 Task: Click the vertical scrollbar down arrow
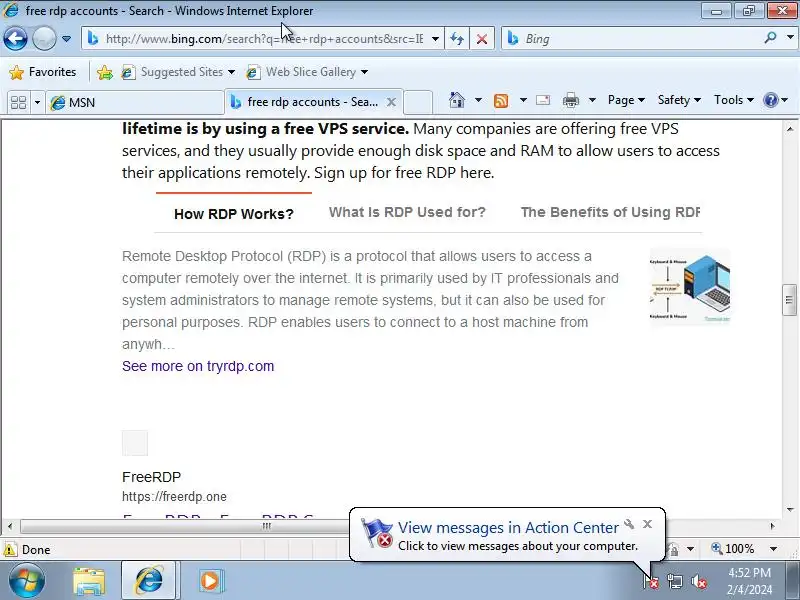(x=790, y=509)
